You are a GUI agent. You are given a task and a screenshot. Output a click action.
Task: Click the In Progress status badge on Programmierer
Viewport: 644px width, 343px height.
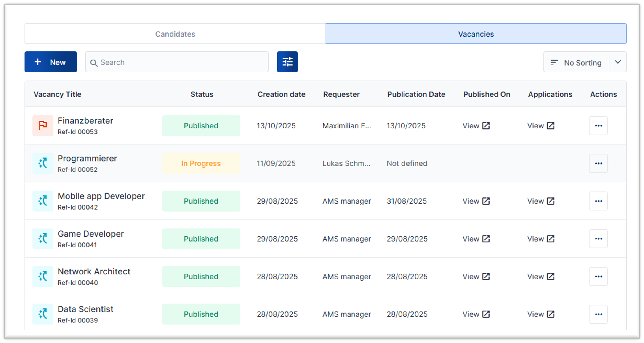click(201, 163)
